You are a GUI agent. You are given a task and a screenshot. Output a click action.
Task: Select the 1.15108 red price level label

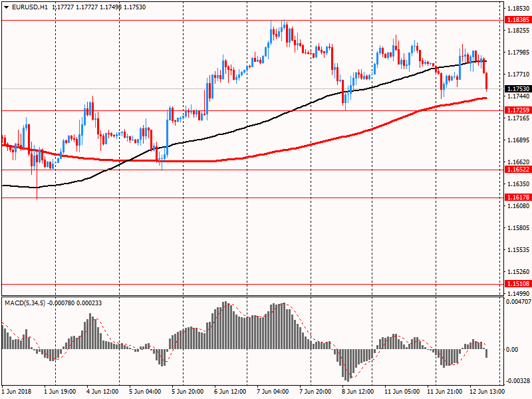[518, 284]
